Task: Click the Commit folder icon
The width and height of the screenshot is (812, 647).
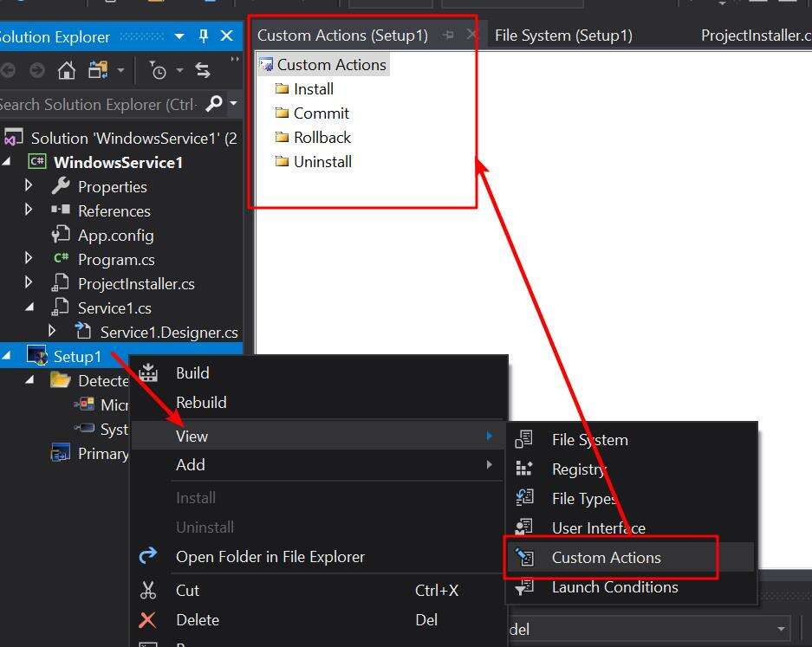Action: (282, 113)
